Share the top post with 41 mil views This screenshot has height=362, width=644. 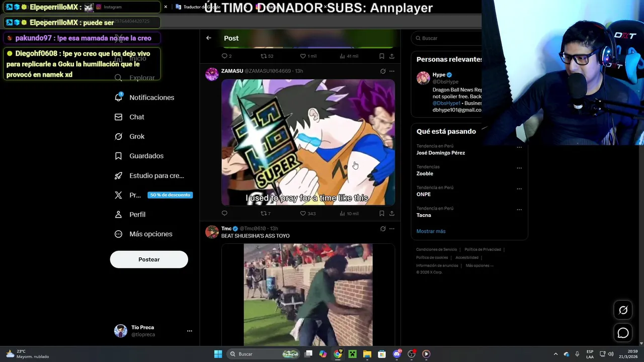tap(392, 56)
